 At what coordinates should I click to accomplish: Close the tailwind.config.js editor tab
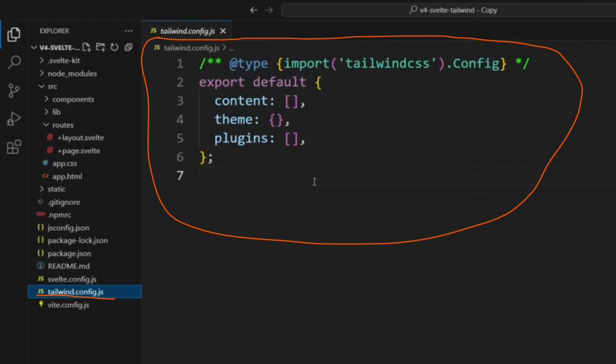(223, 31)
